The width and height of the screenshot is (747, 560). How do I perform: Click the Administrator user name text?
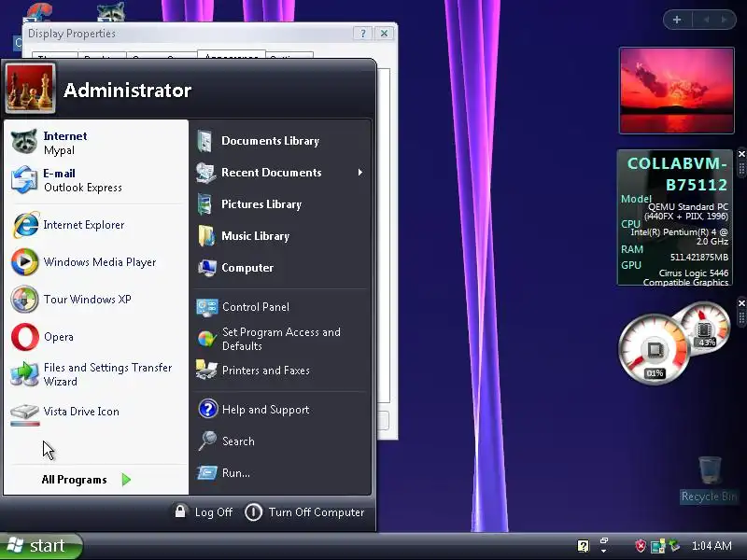(128, 91)
